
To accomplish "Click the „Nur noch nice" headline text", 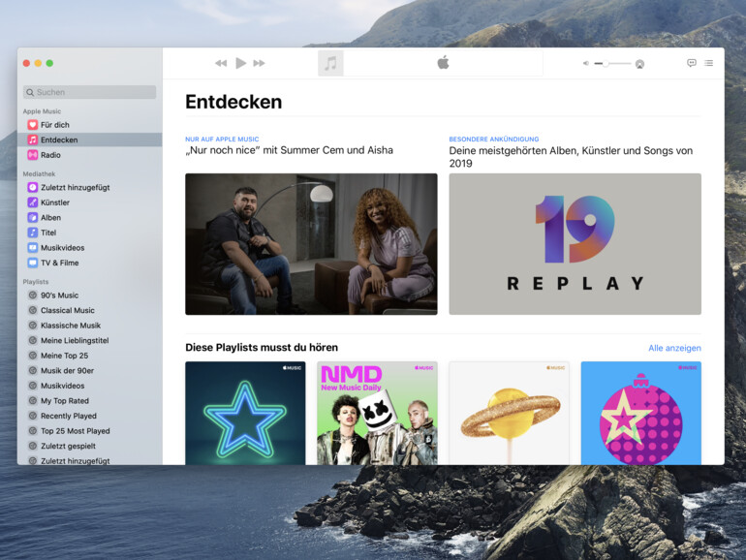I will coord(290,150).
